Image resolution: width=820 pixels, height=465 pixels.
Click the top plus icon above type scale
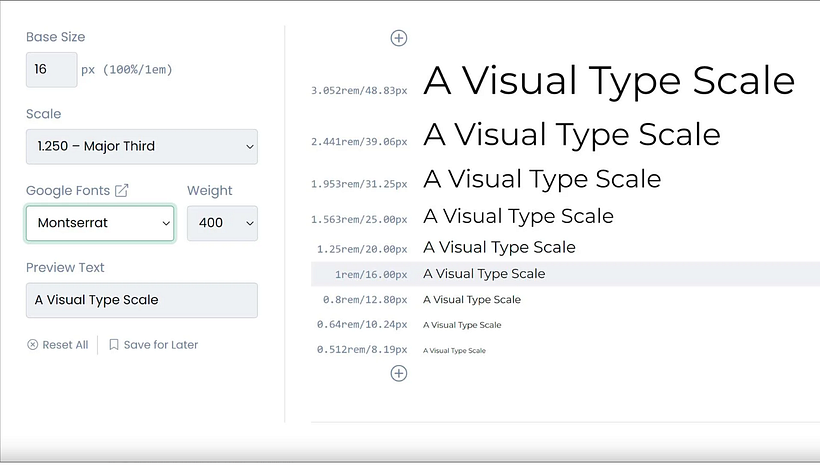tap(398, 38)
